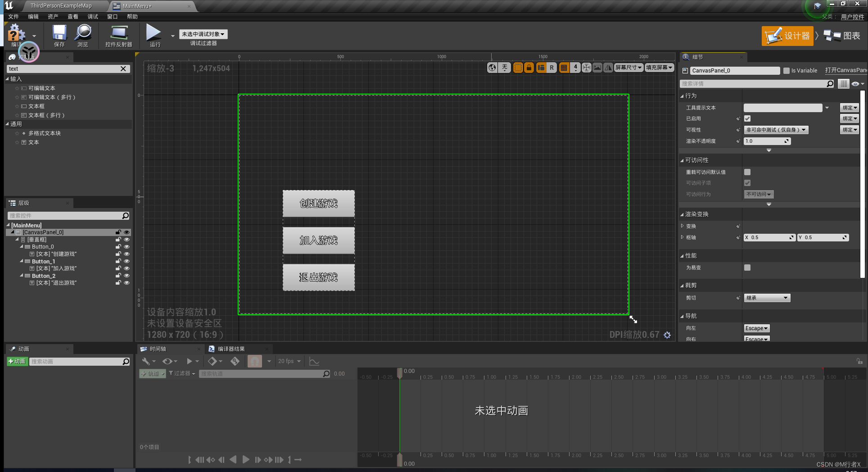
Task: Click the +轨道 add track button
Action: tap(152, 374)
